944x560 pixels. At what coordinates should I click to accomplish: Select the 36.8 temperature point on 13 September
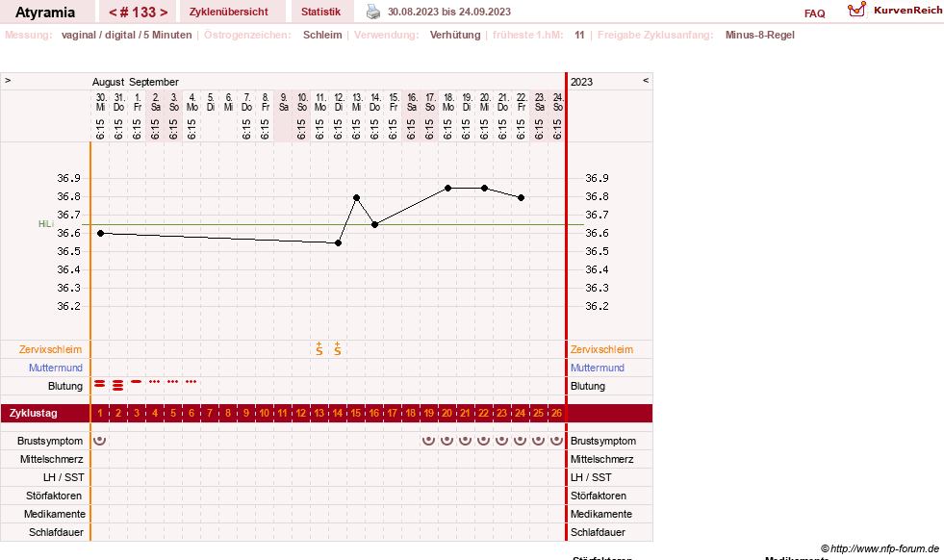pos(356,197)
